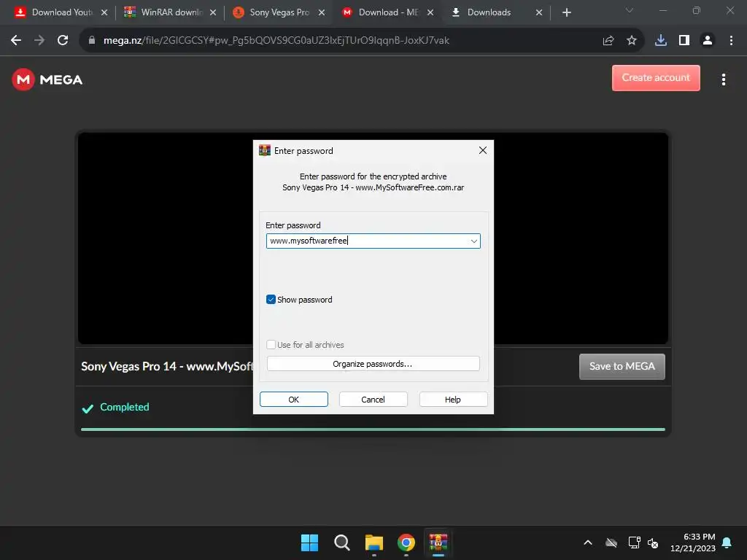Open Chrome's three-dot settings menu
The image size is (747, 560).
tap(731, 41)
